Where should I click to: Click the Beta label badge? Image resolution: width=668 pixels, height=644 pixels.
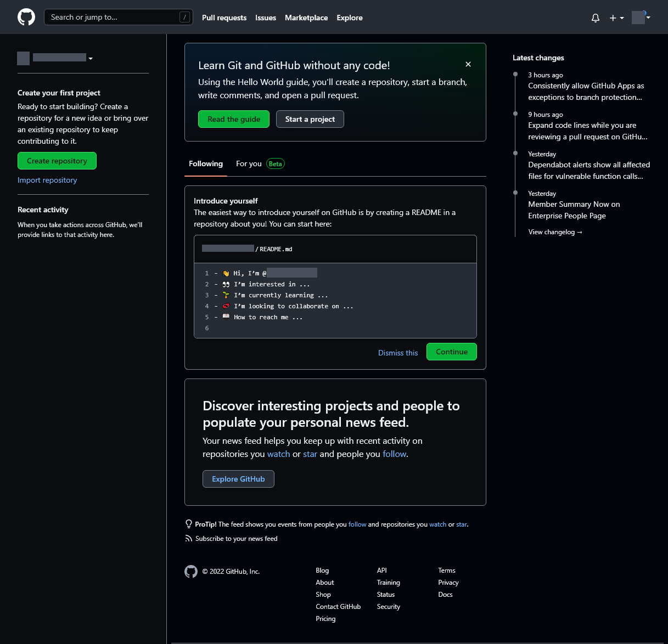tap(276, 163)
